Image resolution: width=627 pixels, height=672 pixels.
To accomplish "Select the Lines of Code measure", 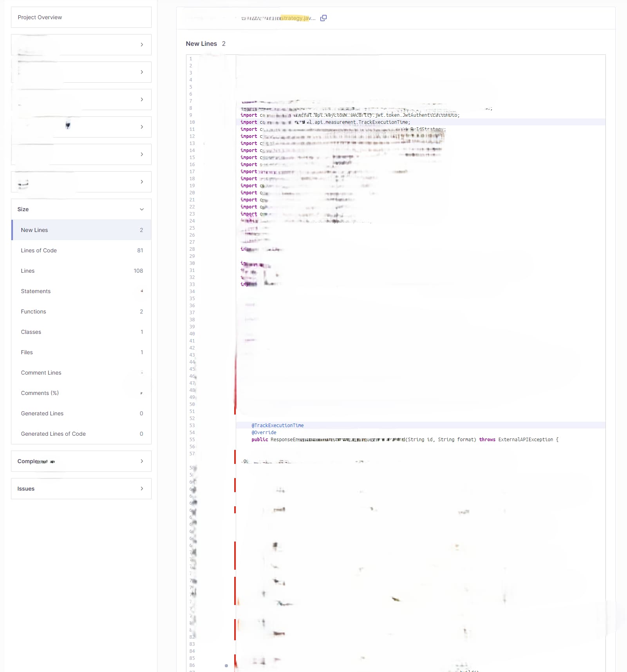I will click(x=81, y=250).
